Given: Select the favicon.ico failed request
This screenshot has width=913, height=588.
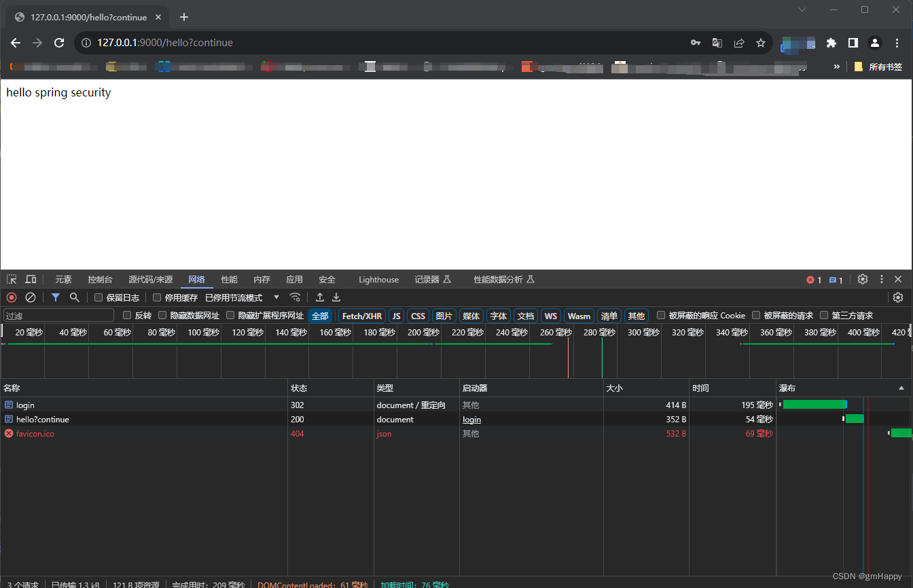Looking at the screenshot, I should [x=456, y=433].
